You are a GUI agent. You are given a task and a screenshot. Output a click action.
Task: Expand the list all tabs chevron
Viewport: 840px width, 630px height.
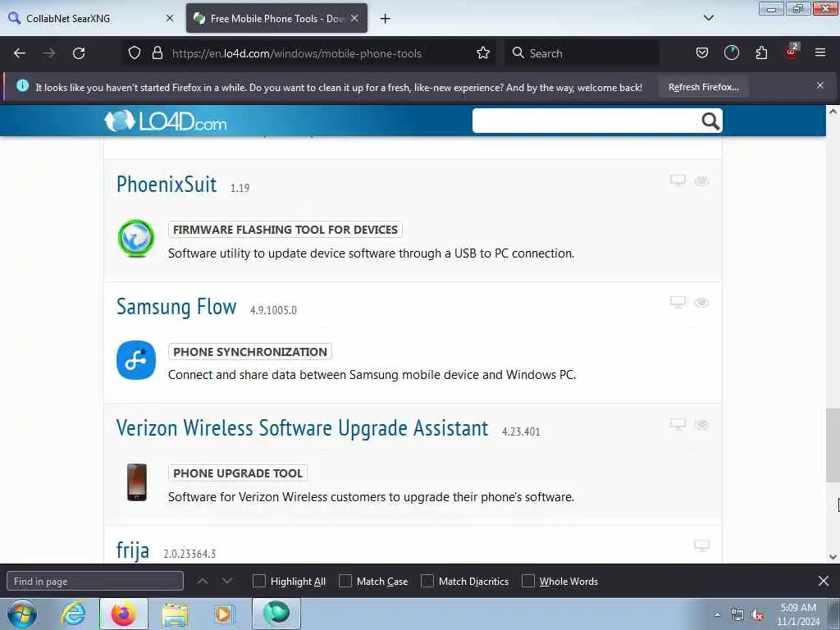click(x=708, y=18)
